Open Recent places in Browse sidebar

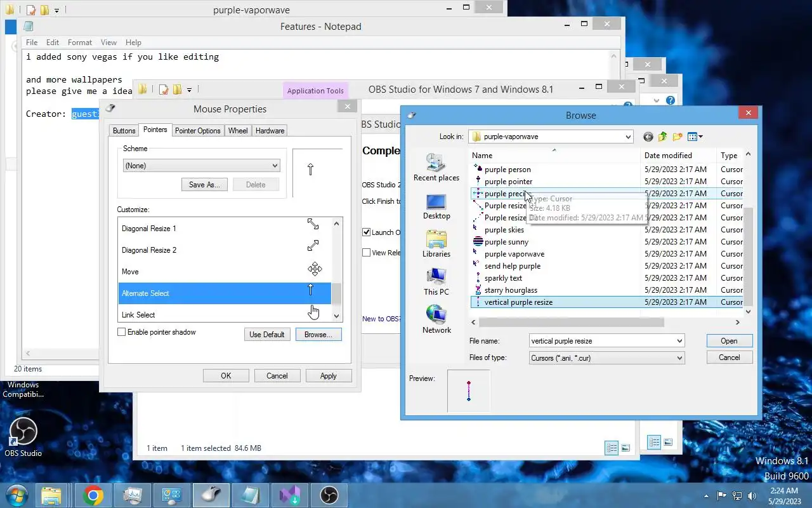436,168
